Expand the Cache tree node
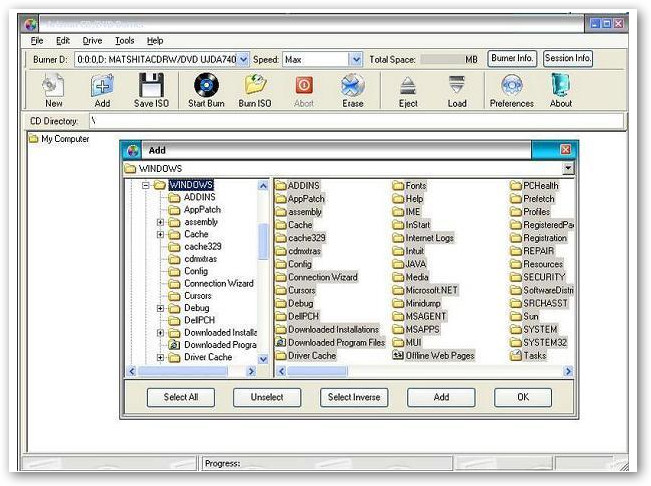Image resolution: width=651 pixels, height=486 pixels. tap(161, 234)
